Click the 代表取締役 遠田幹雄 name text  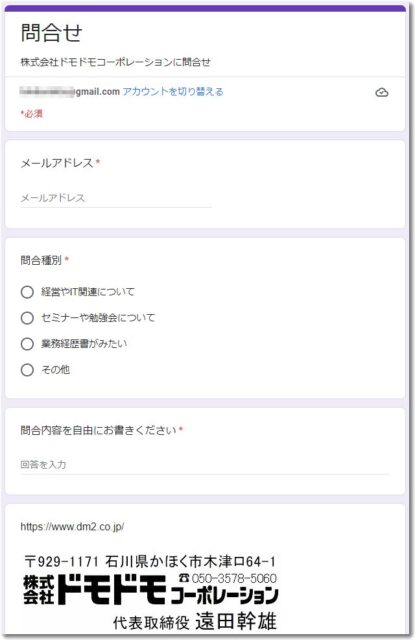click(x=195, y=621)
